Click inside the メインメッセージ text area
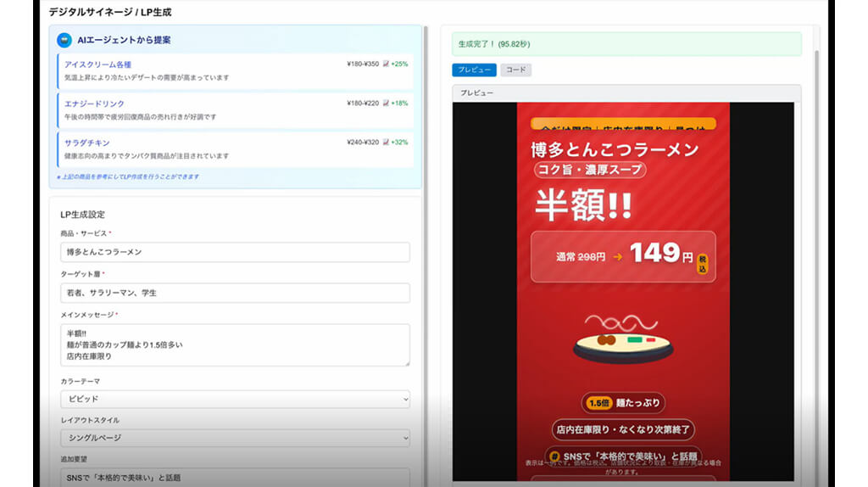The width and height of the screenshot is (868, 487). 235,344
